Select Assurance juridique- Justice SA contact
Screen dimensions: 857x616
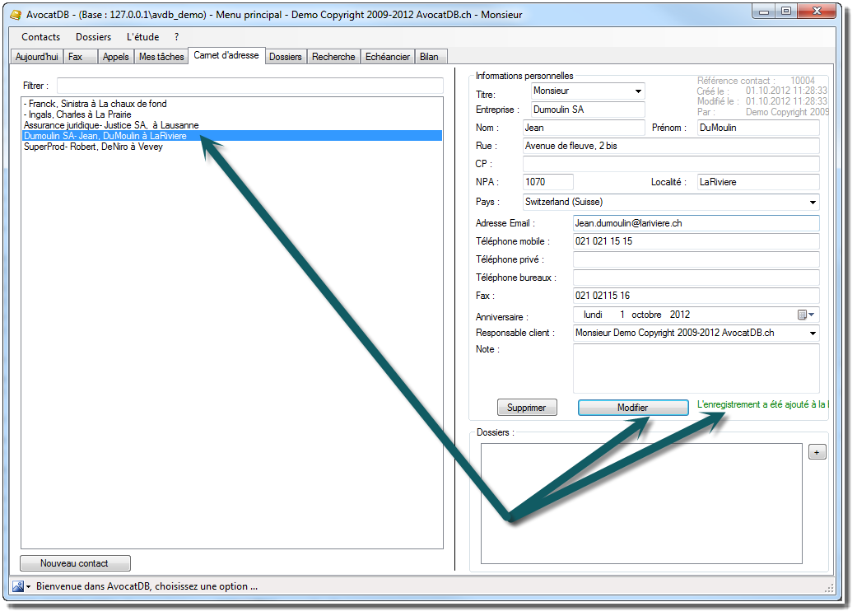[x=111, y=125]
